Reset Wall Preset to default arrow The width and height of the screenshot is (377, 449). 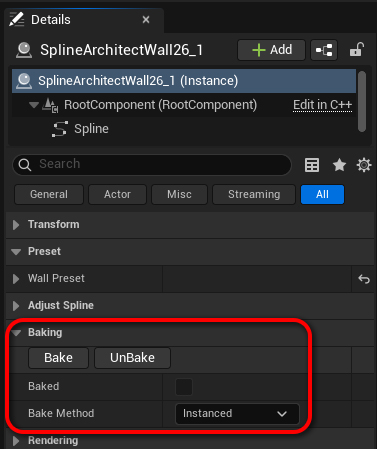364,279
